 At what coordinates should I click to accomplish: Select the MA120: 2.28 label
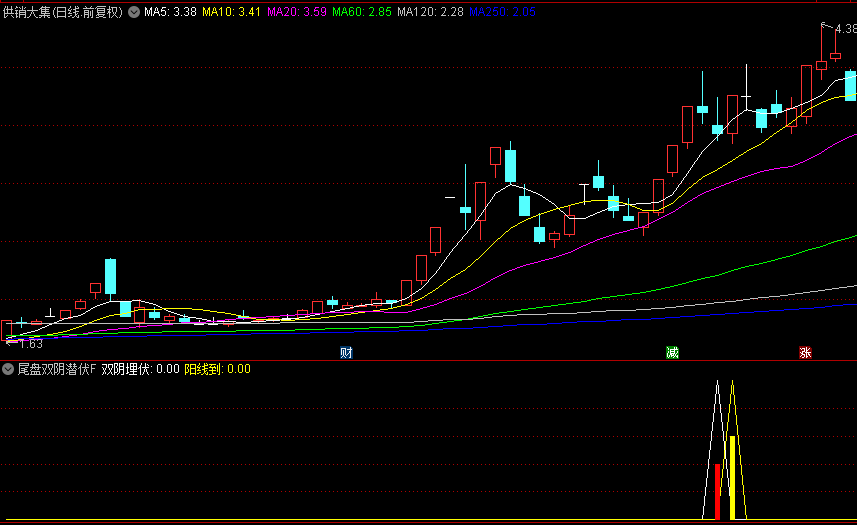click(x=430, y=13)
